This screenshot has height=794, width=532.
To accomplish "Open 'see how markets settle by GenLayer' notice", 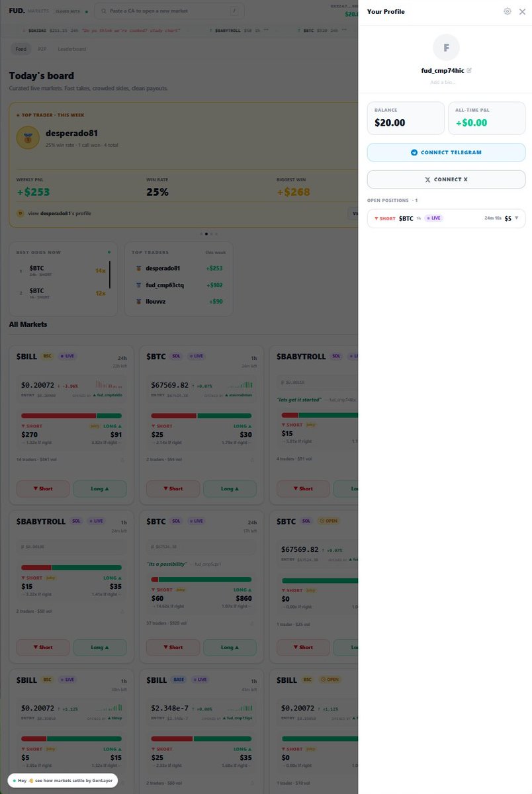I will 63,781.
